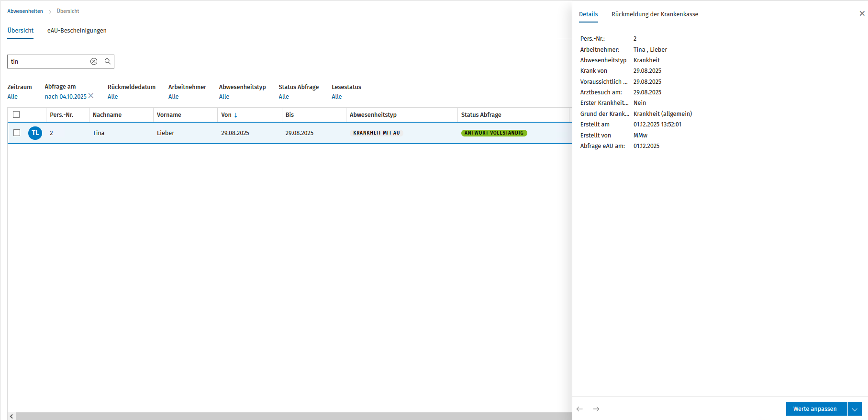This screenshot has width=868, height=420.
Task: Expand the Werte anpassen dropdown arrow
Action: point(855,409)
